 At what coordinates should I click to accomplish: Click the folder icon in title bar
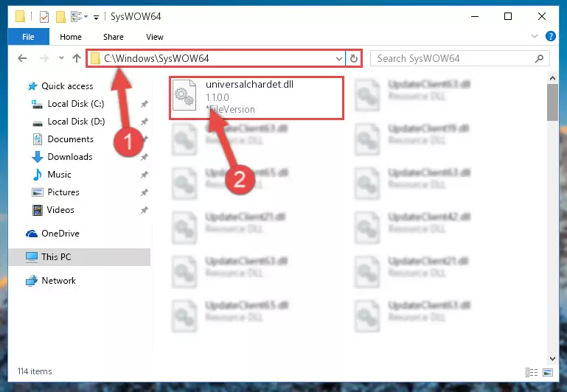point(20,17)
